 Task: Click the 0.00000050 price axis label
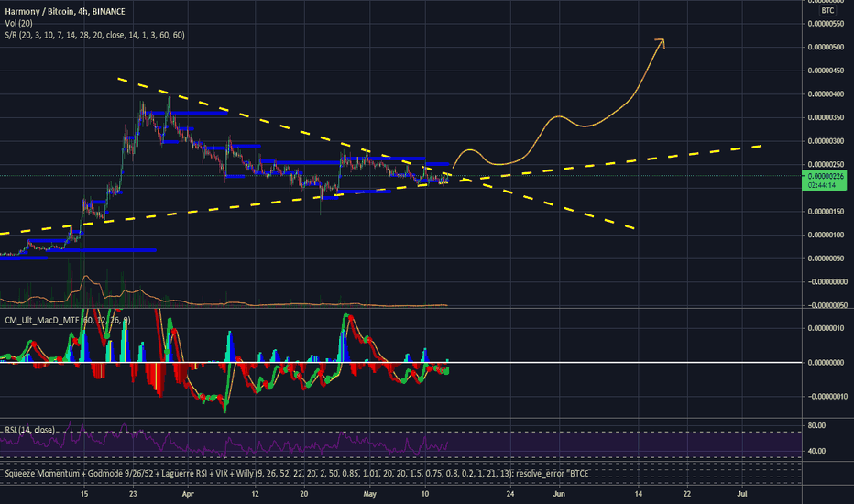click(826, 257)
